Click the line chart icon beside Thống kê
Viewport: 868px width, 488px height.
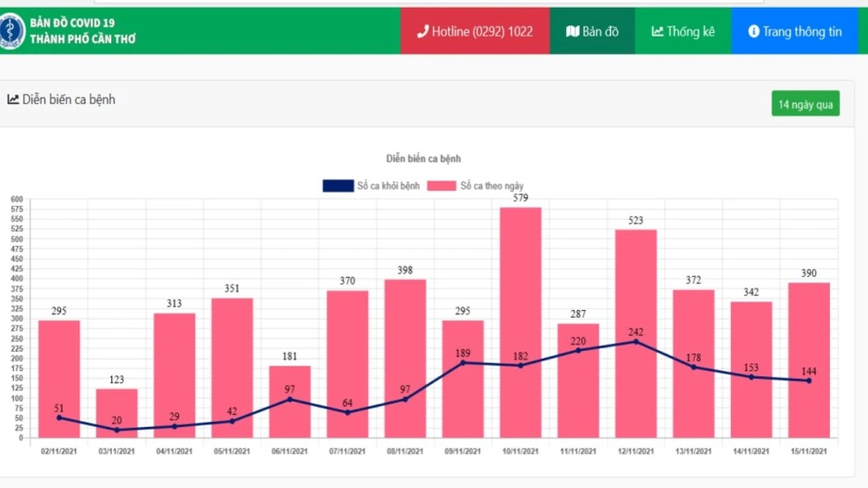657,31
